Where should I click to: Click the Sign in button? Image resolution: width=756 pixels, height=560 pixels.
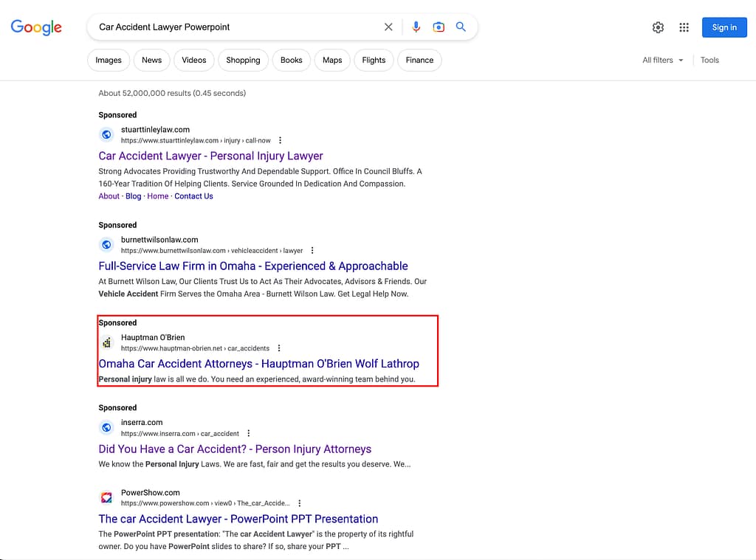point(724,27)
